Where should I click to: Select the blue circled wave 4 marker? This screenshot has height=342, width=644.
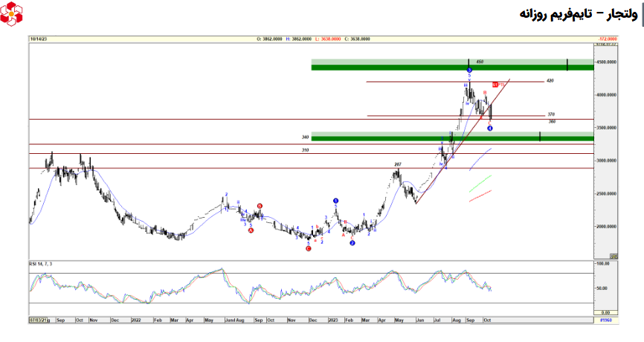[x=490, y=129]
